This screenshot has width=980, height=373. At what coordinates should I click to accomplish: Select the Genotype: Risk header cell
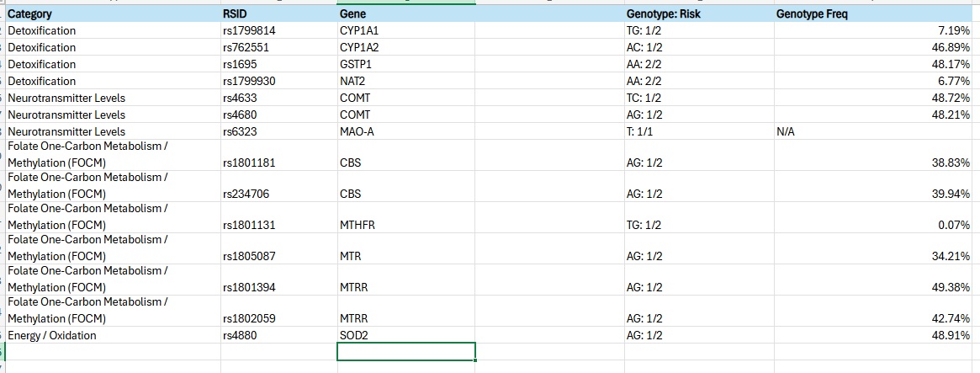point(699,13)
